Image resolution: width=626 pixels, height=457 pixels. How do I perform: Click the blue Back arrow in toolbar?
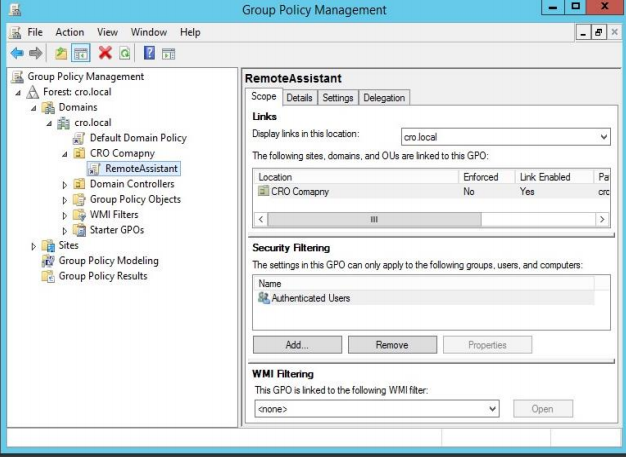coord(16,52)
